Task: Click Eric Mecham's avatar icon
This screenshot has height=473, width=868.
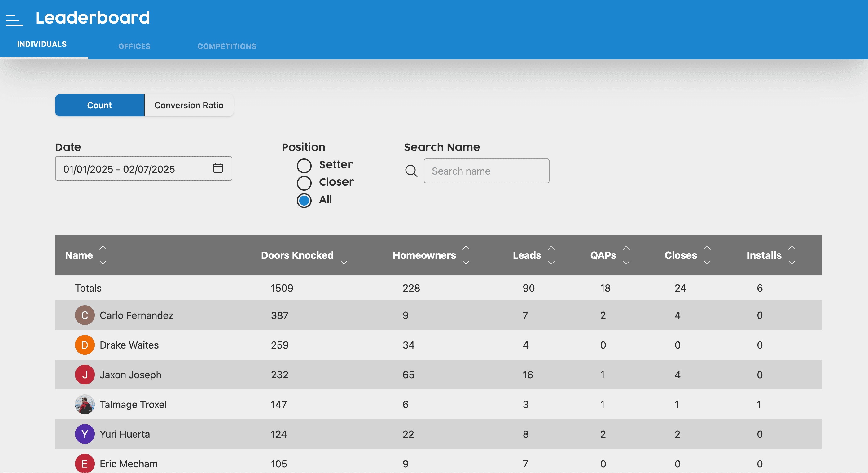Action: click(85, 463)
